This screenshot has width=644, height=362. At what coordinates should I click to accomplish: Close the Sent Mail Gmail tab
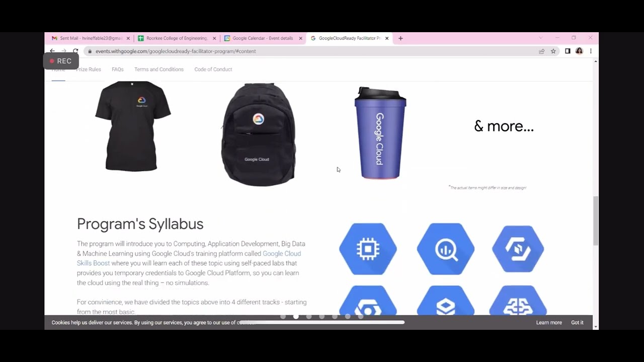pos(128,38)
